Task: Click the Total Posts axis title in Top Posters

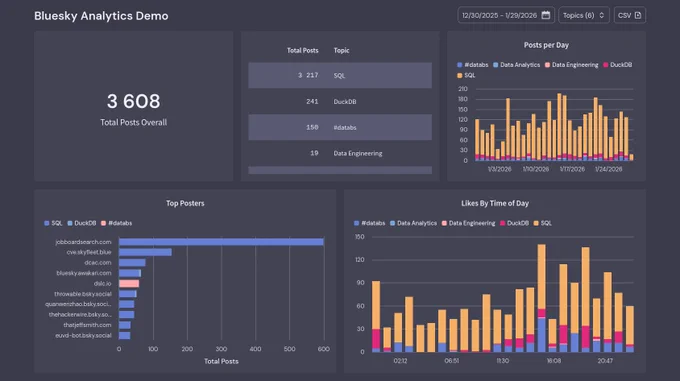Action: coord(221,361)
